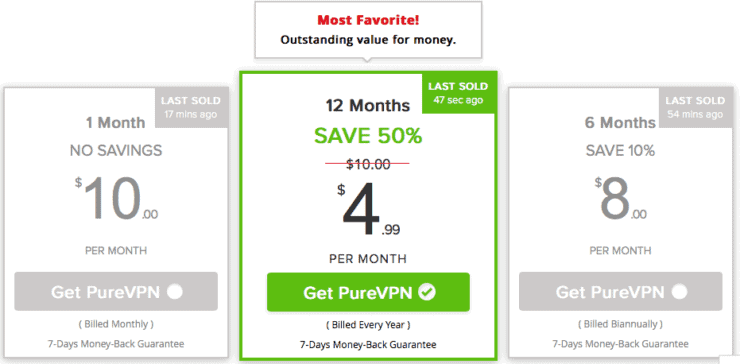
Task: Click the LAST SOLD 17 mins ago badge
Action: pos(191,107)
